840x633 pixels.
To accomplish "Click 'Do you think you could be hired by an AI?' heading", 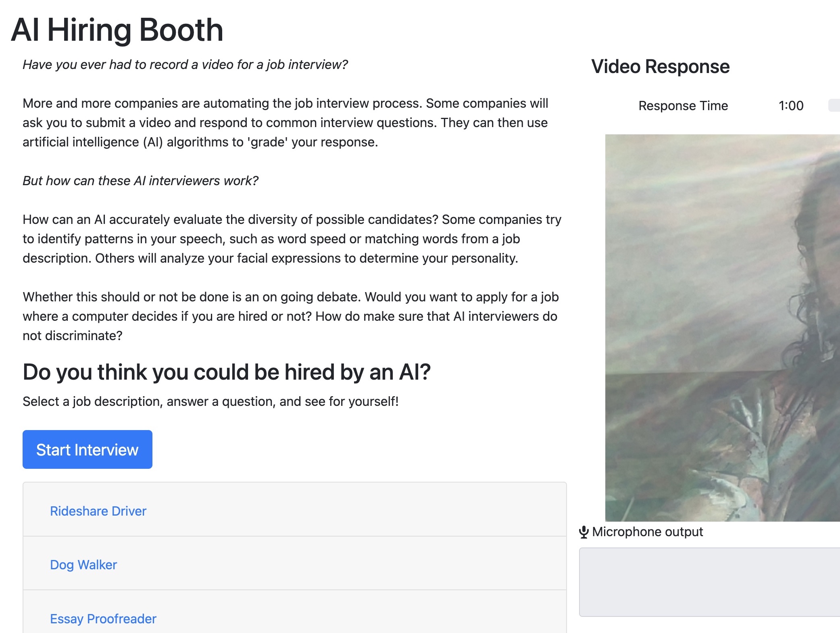I will [227, 372].
